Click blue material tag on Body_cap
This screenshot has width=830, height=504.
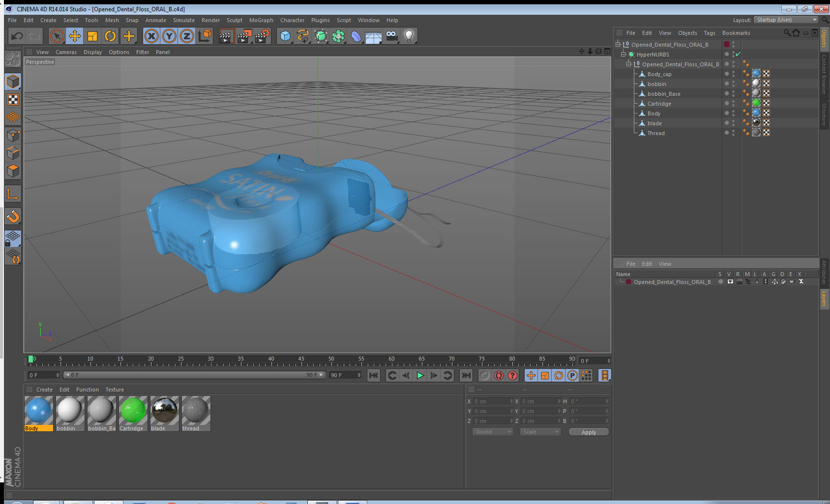pos(756,73)
